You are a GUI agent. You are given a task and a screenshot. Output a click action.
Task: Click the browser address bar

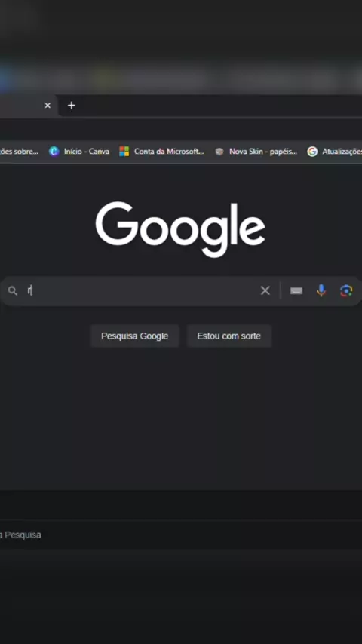(181, 128)
